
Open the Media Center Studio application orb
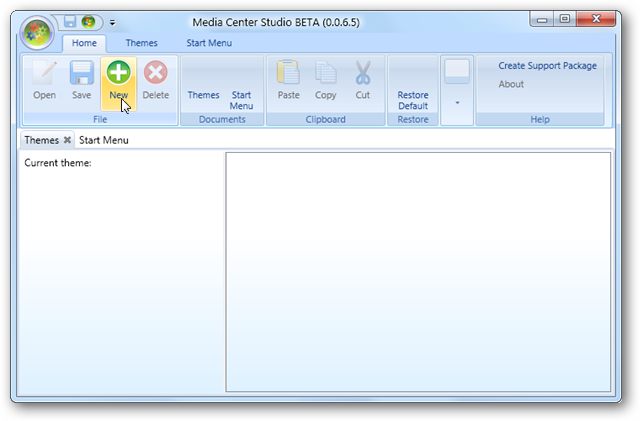tap(37, 33)
